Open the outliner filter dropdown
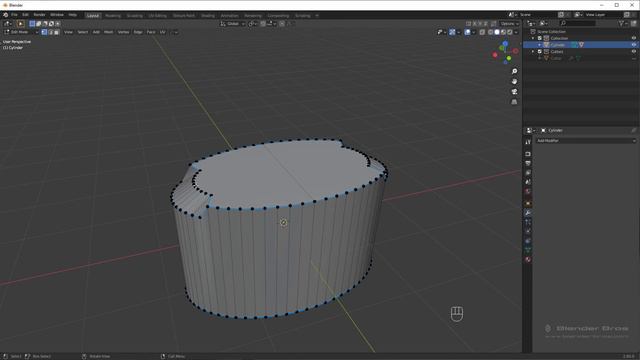 point(623,24)
